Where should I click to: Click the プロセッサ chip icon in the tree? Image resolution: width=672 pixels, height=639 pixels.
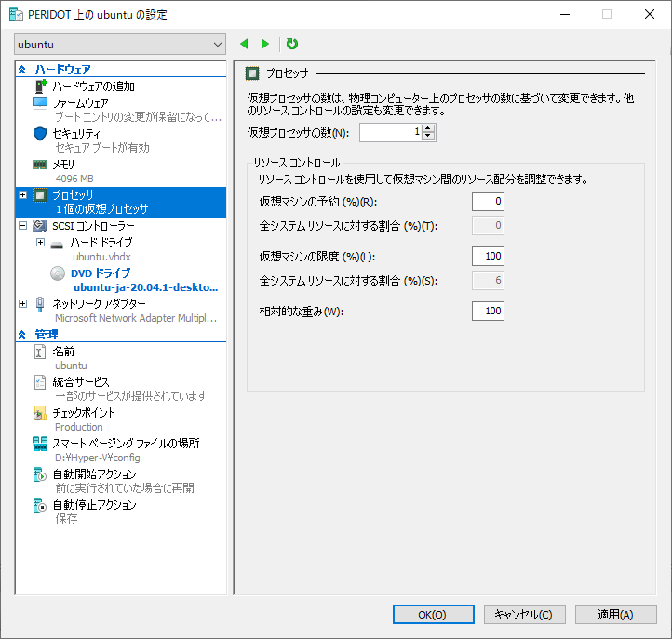(x=40, y=195)
